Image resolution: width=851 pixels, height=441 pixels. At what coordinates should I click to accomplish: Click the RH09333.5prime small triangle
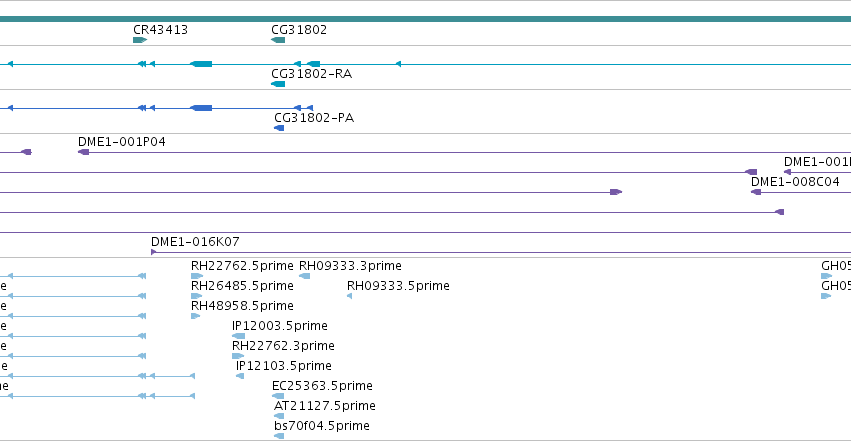coord(350,296)
